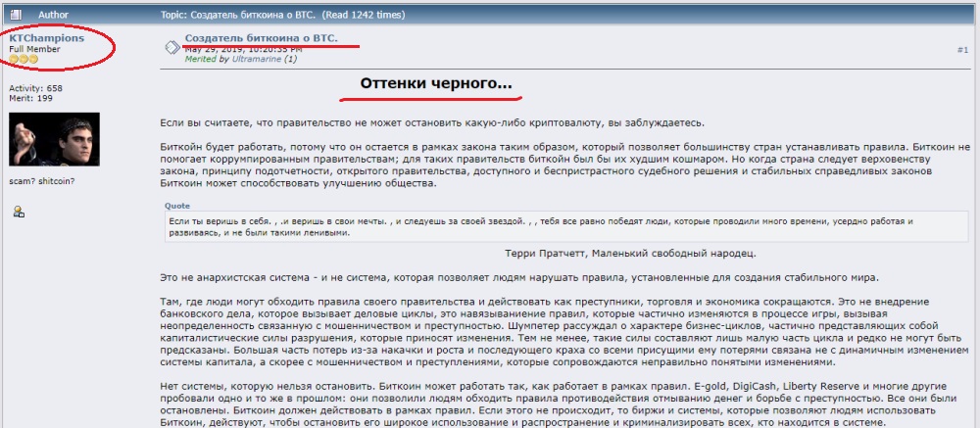
Task: Select the rank coin icons under Full Member
Action: [24, 59]
